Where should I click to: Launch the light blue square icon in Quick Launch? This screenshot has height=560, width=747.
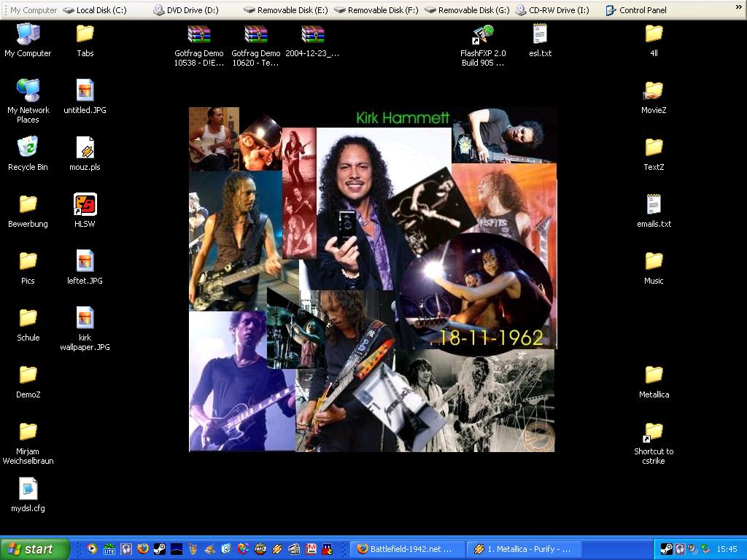[226, 549]
